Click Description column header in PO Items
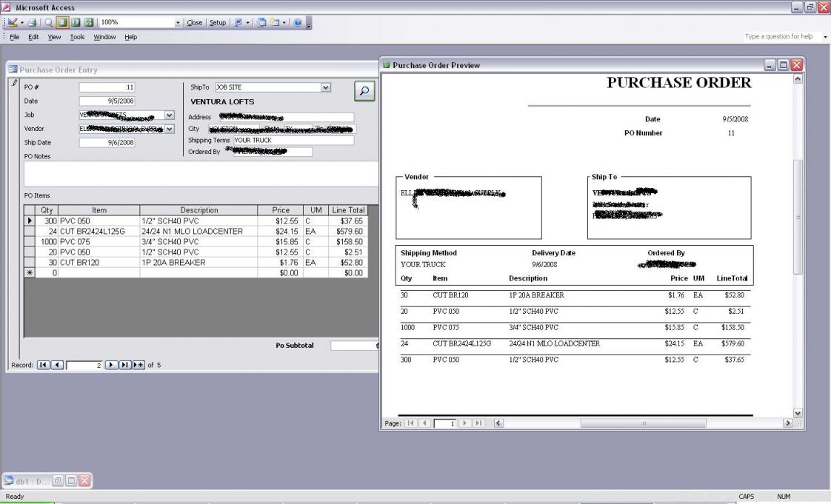This screenshot has width=831, height=504. point(198,210)
